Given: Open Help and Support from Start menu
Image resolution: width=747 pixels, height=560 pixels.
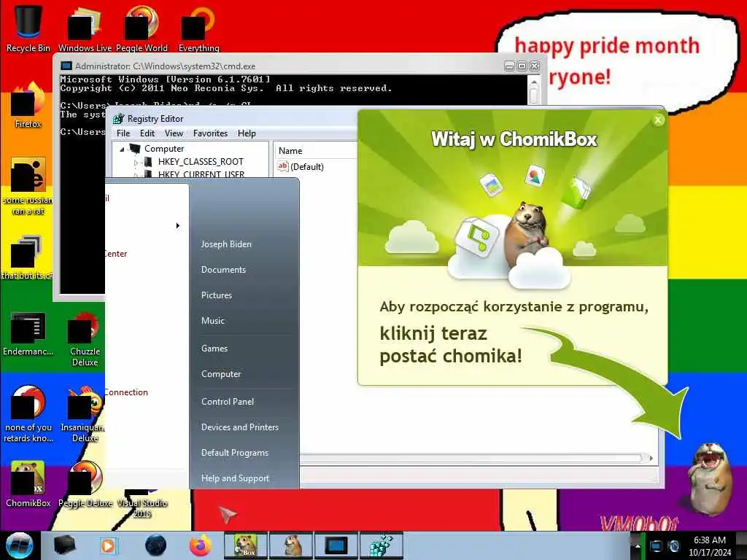Looking at the screenshot, I should click(x=235, y=478).
